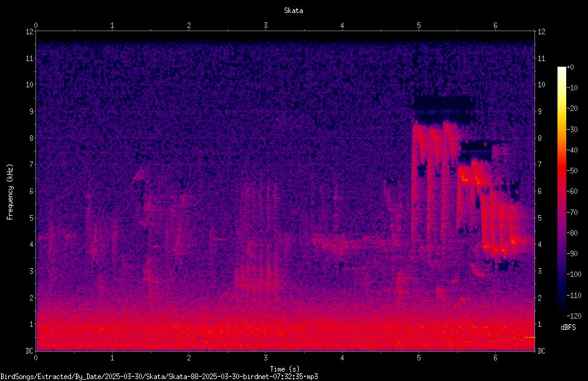Click the "12" kHz tick on the left frequency axis
Image resolution: width=588 pixels, height=381 pixels.
pos(30,32)
